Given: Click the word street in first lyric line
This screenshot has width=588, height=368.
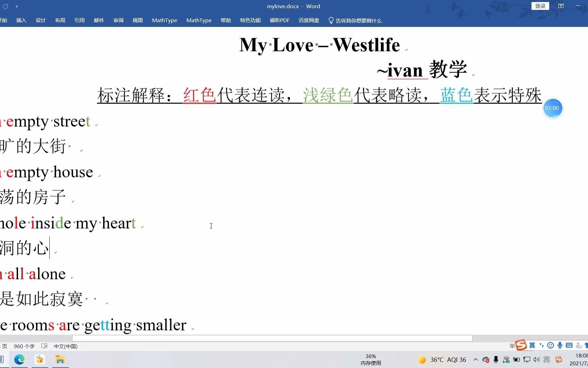Looking at the screenshot, I should click(x=72, y=121).
